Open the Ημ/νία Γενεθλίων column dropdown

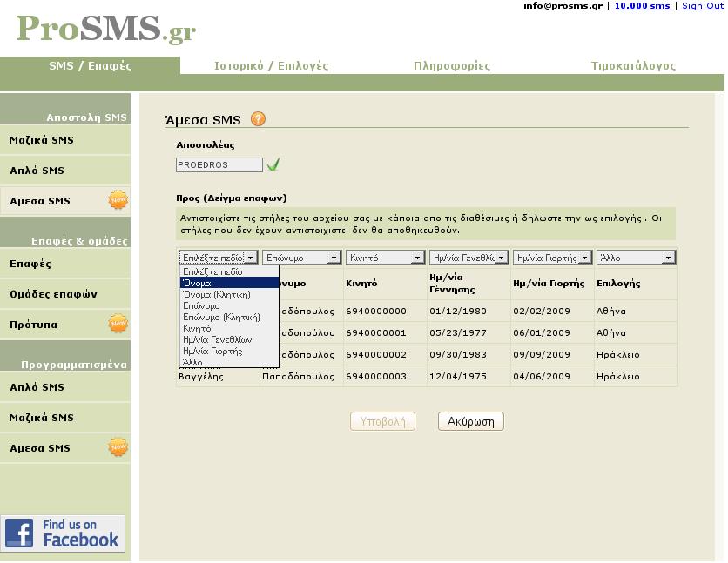468,258
